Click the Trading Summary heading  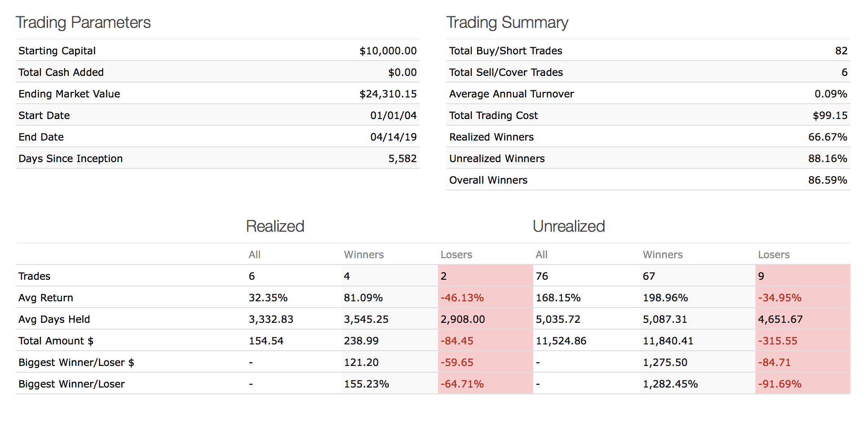pos(507,22)
